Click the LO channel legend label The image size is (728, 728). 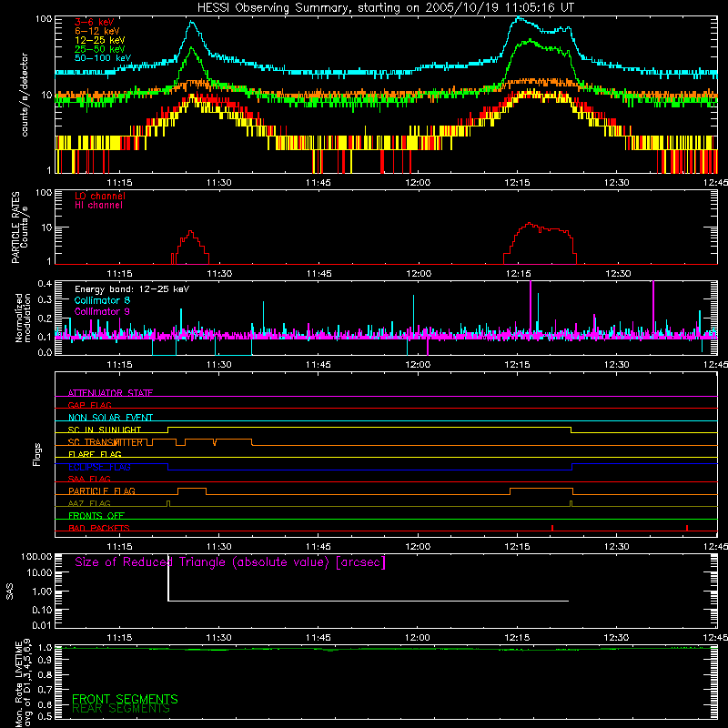[x=100, y=196]
